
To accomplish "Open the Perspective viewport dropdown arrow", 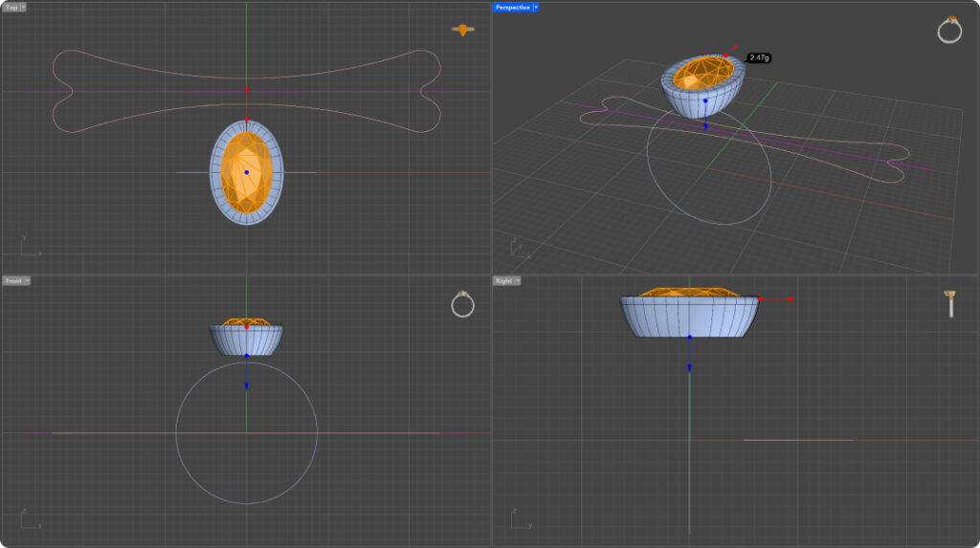I will tap(536, 7).
